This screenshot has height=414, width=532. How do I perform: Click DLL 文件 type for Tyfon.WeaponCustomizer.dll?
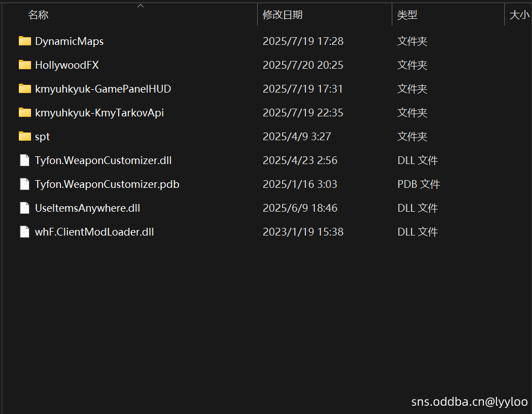418,160
